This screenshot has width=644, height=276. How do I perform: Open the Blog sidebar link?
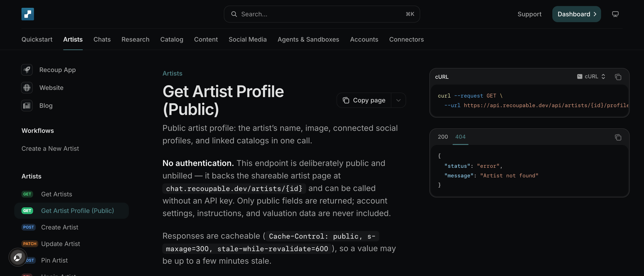(46, 106)
